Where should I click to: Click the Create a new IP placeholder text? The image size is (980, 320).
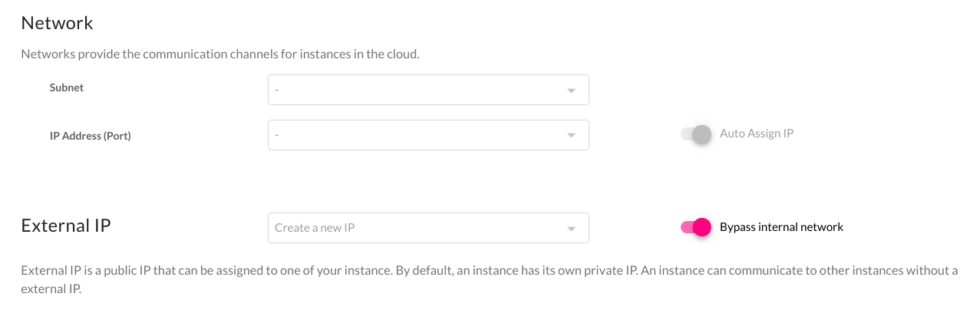click(x=314, y=228)
